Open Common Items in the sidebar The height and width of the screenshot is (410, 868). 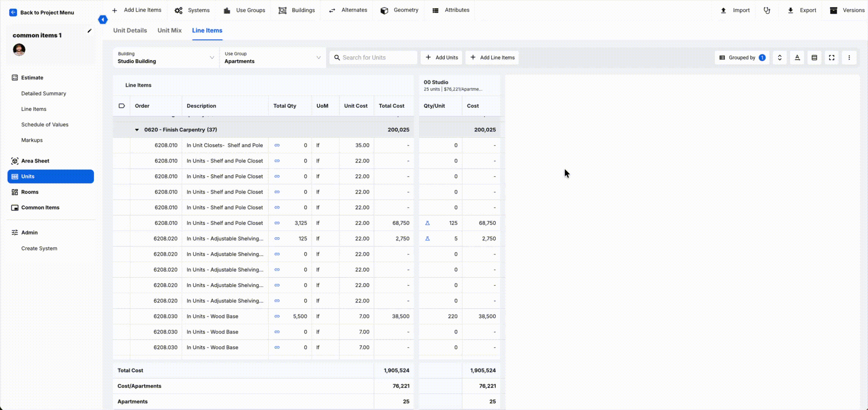[40, 208]
